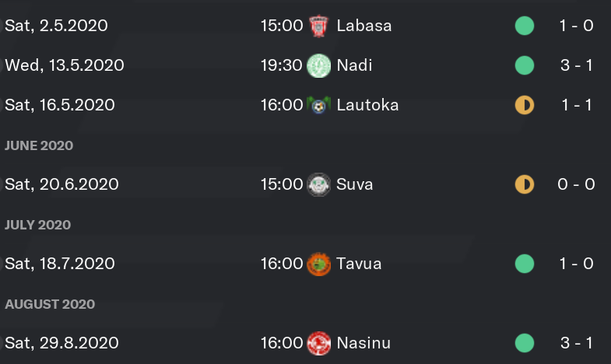Image resolution: width=611 pixels, height=364 pixels.
Task: Click the Suva club crest
Action: click(x=319, y=184)
